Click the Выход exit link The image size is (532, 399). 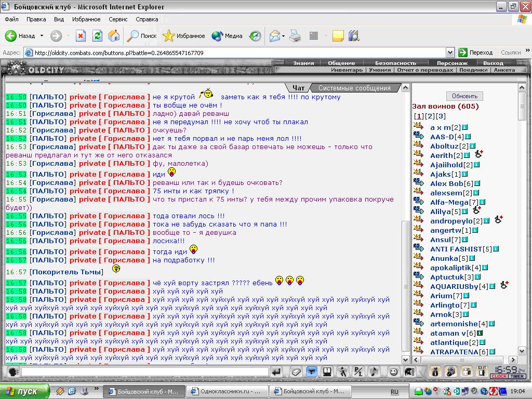click(494, 63)
